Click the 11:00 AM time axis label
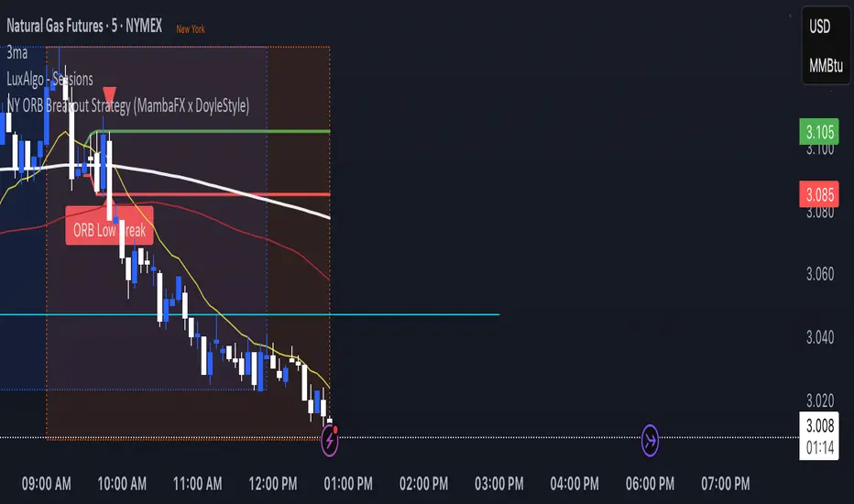This screenshot has height=504, width=854. 198,484
